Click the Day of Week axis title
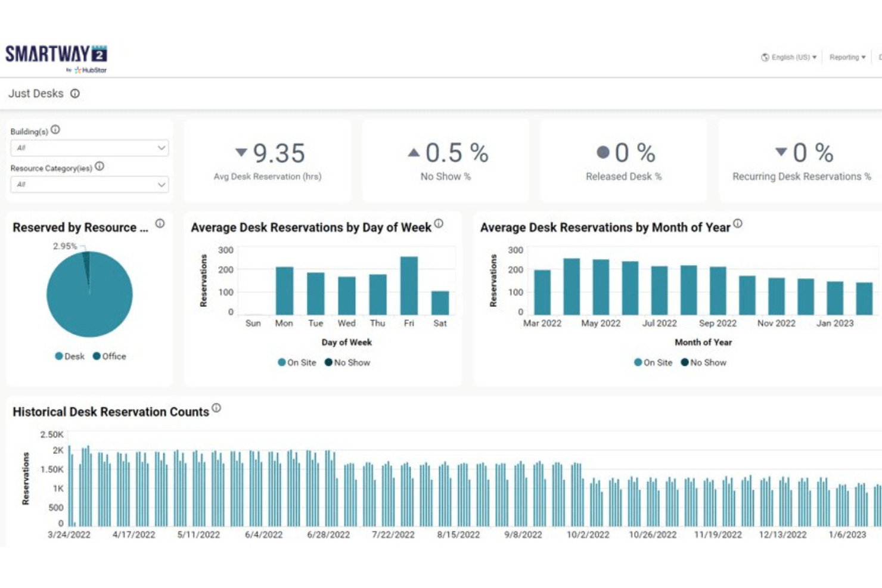This screenshot has height=588, width=882. click(x=347, y=342)
